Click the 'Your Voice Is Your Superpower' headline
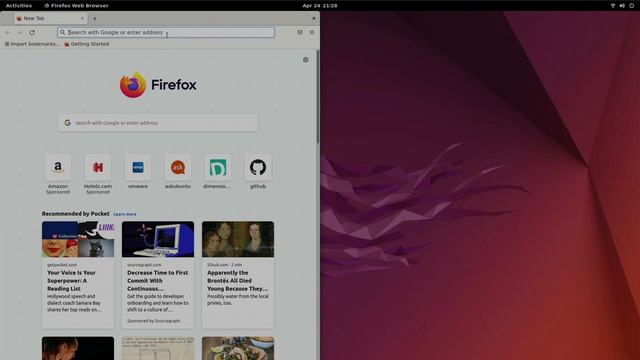Image resolution: width=640 pixels, height=360 pixels. pyautogui.click(x=71, y=280)
